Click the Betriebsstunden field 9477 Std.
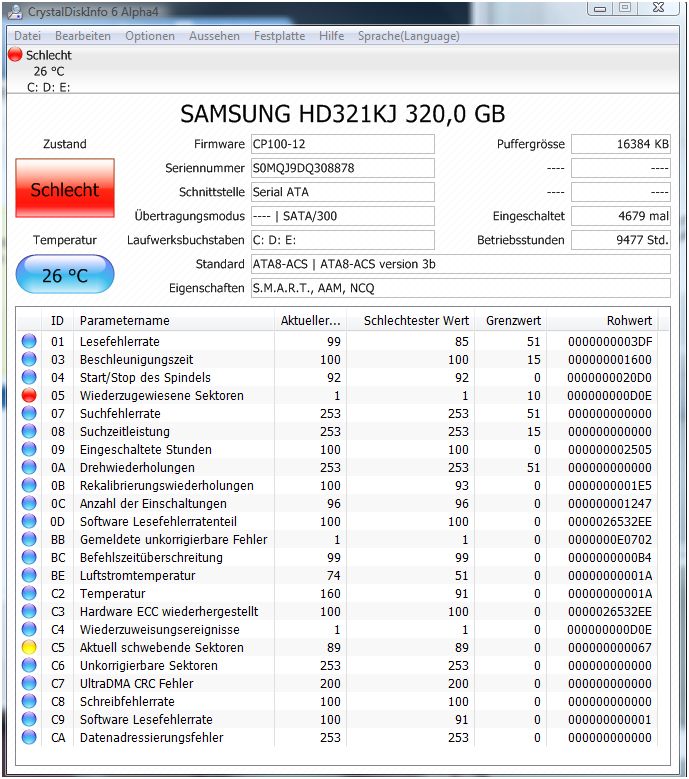689x779 pixels. [x=620, y=240]
